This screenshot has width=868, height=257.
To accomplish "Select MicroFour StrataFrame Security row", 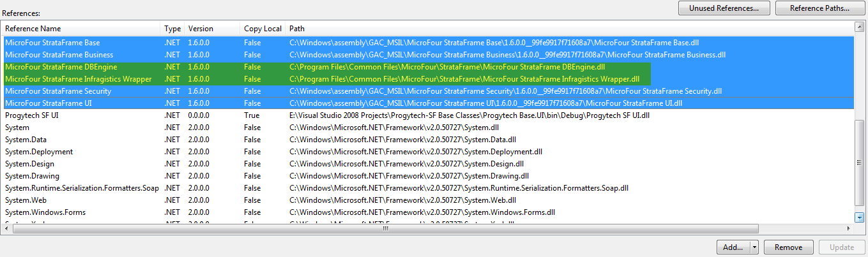I will (57, 91).
